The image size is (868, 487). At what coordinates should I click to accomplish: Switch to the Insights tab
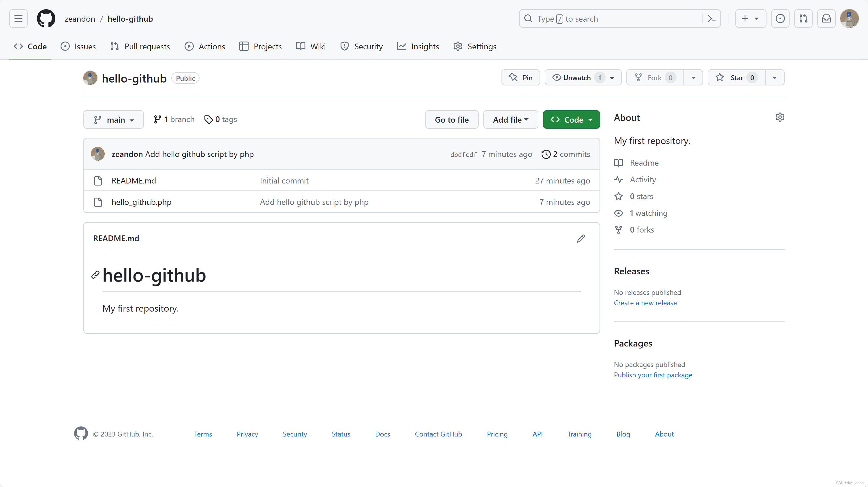(418, 46)
